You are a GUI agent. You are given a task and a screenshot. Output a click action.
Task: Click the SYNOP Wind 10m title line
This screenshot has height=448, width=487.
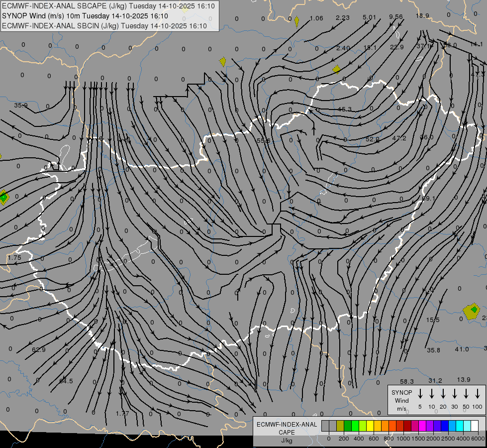tap(85, 16)
